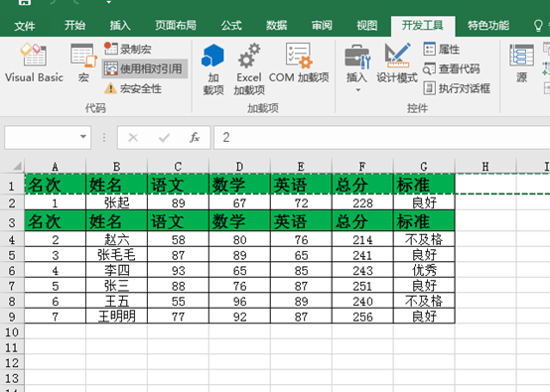This screenshot has height=392, width=550.
Task: Switch to the 开始 tab
Action: coord(74,26)
